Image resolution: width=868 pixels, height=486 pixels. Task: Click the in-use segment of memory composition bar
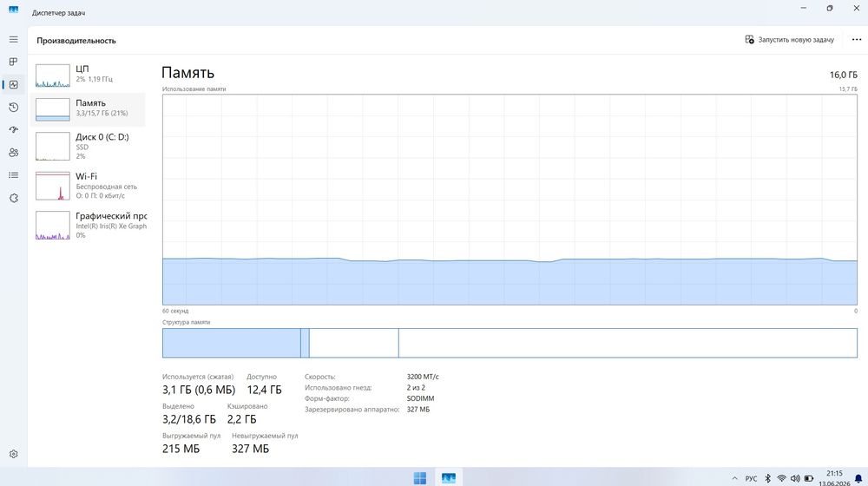click(x=232, y=343)
